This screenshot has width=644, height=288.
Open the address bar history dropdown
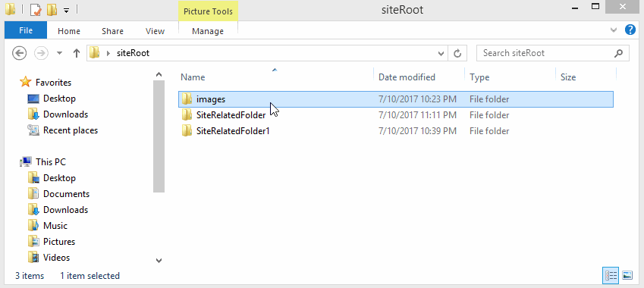[441, 53]
